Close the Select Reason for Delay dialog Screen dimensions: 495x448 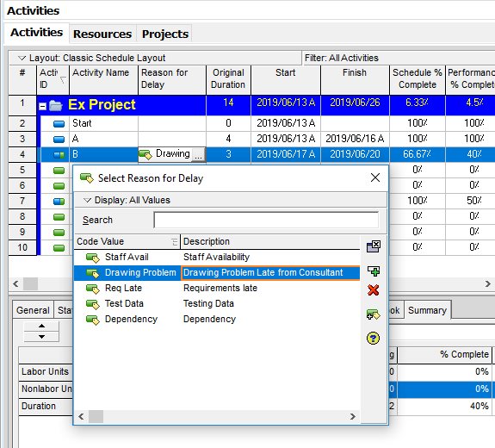coord(375,177)
